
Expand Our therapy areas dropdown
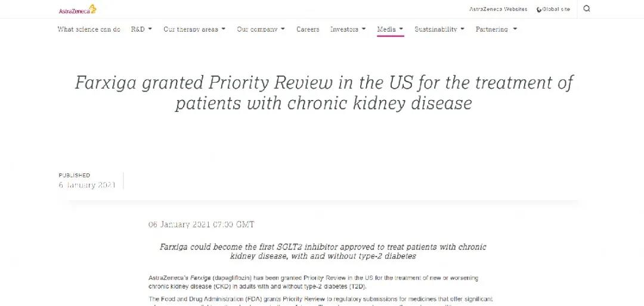coord(194,29)
